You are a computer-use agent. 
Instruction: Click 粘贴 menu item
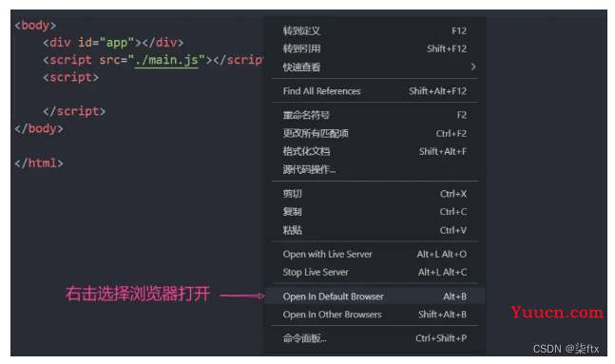(x=375, y=230)
